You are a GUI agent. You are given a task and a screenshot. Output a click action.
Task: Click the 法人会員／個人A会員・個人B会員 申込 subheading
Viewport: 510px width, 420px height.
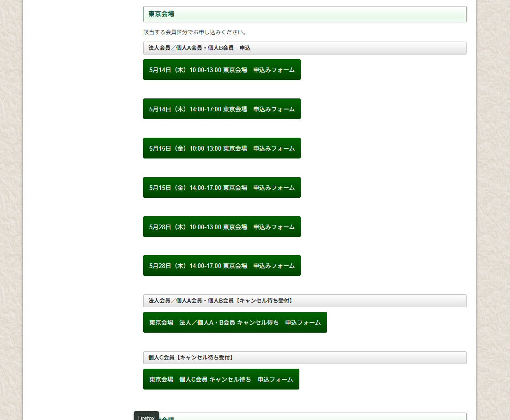(304, 48)
